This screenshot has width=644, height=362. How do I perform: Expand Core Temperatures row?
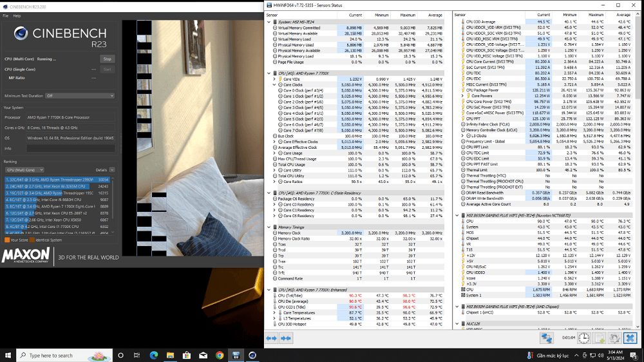[275, 312]
